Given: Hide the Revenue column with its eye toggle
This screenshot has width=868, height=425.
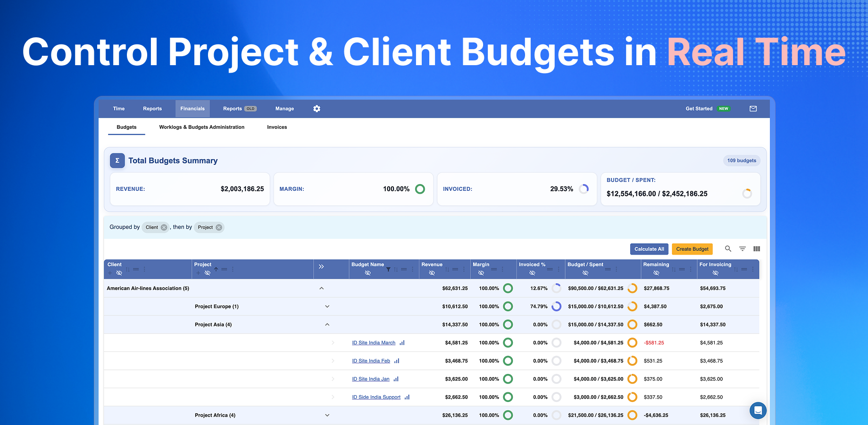Looking at the screenshot, I should click(x=432, y=272).
